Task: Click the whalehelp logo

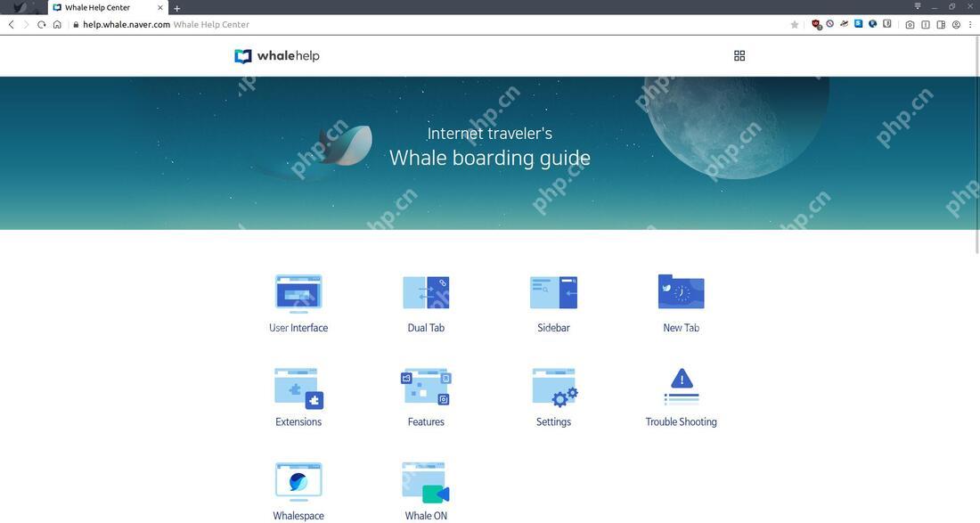Action: coord(277,55)
